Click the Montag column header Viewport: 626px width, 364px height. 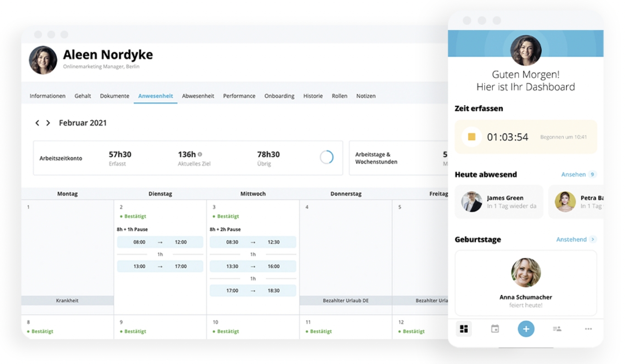[67, 194]
